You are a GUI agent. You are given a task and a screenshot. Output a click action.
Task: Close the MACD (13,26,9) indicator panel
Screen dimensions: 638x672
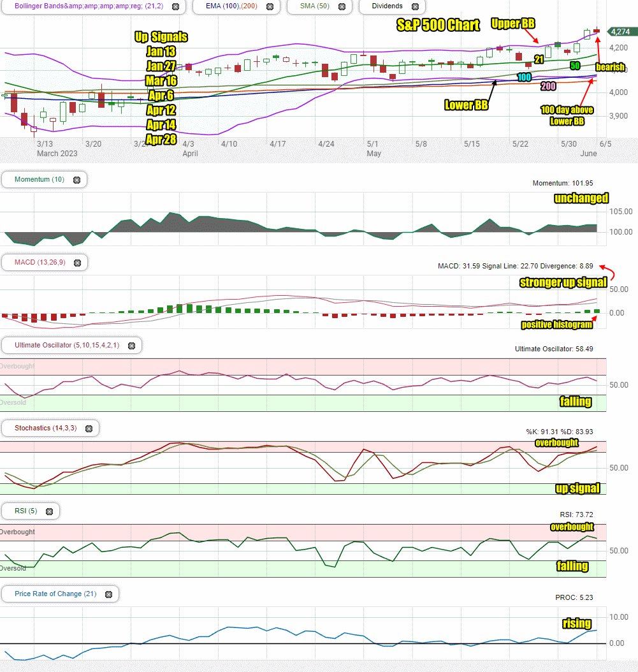(78, 263)
